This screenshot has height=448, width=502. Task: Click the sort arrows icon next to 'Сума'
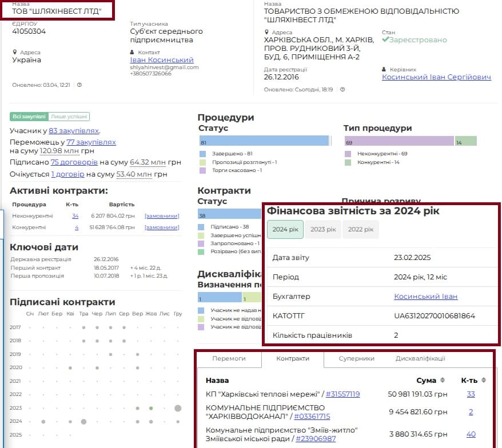pyautogui.click(x=442, y=381)
